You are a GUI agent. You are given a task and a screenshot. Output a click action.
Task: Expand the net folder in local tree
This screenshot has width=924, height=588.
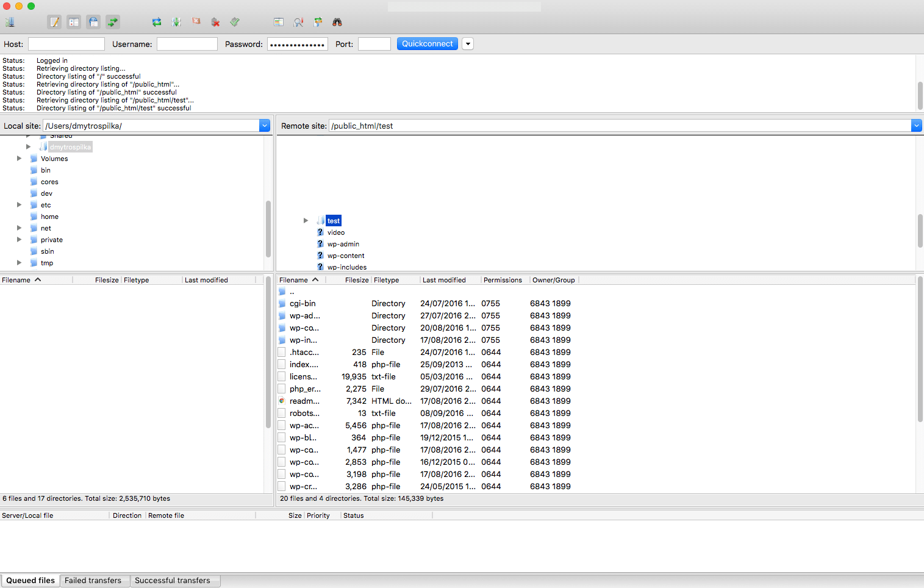click(x=19, y=228)
